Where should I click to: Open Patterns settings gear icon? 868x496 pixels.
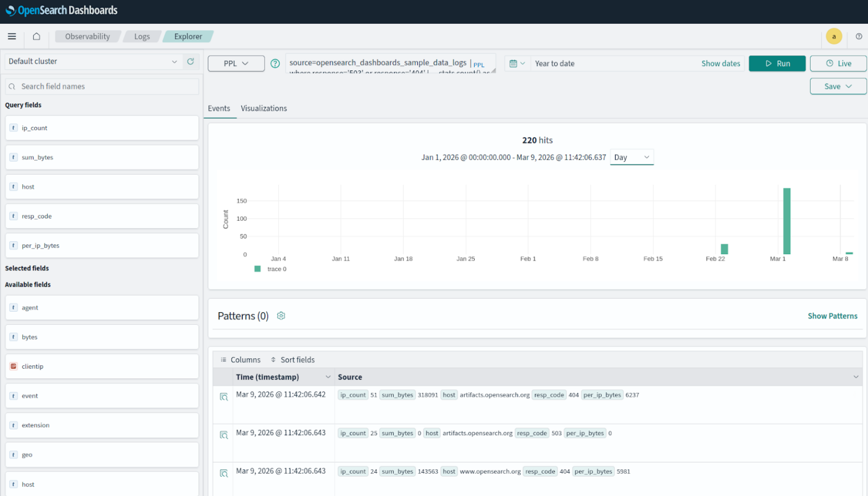tap(281, 316)
